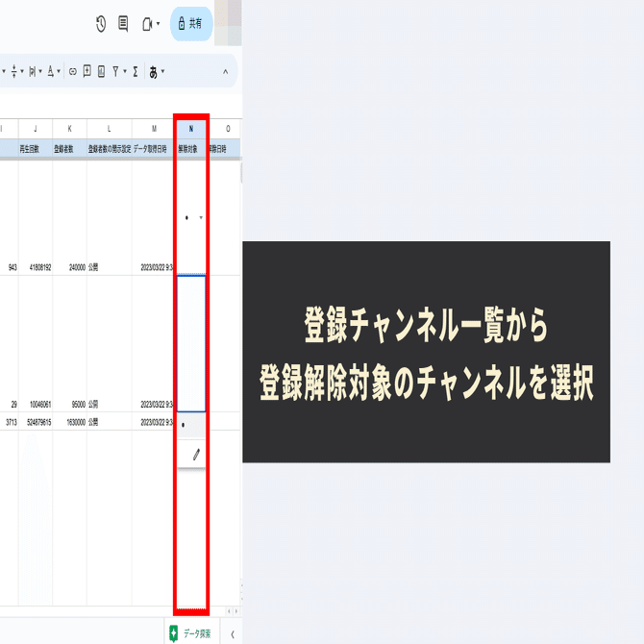Select column O header
Image resolution: width=644 pixels, height=644 pixels.
click(x=228, y=129)
